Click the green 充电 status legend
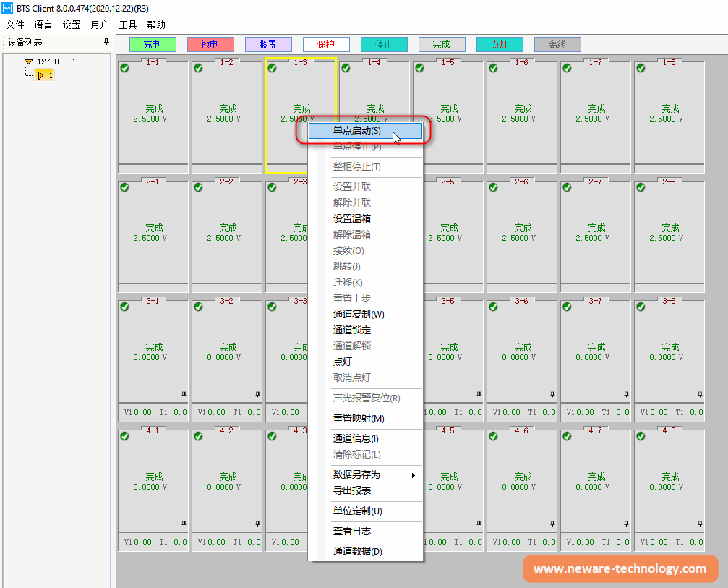Screen dimensions: 728x588 pyautogui.click(x=153, y=45)
